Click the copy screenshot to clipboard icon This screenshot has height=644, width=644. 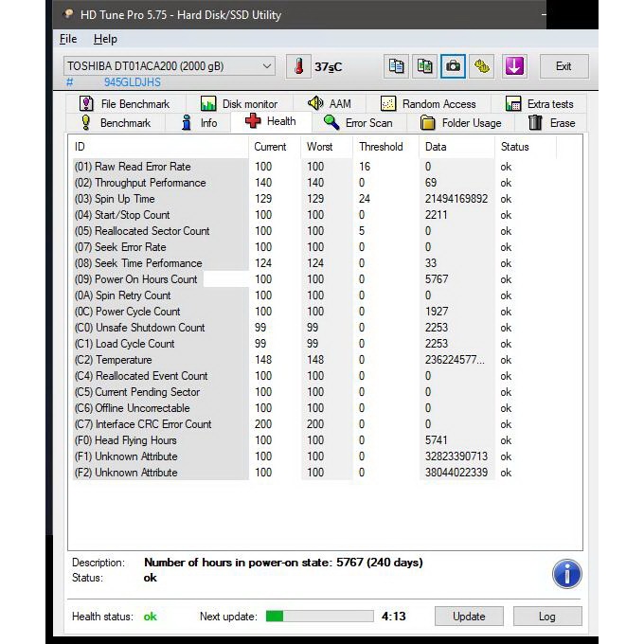pyautogui.click(x=425, y=66)
